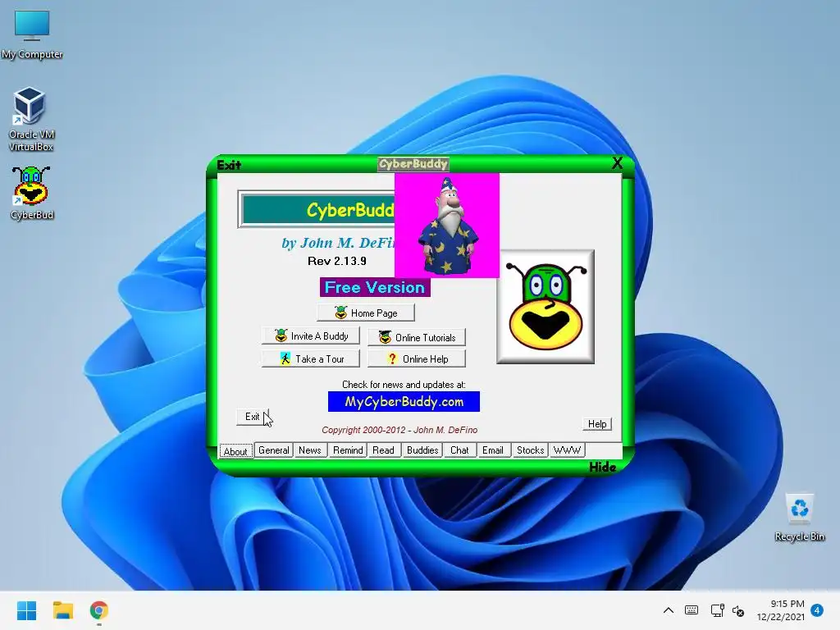Switch to the Buddies tab
This screenshot has width=840, height=630.
[x=422, y=450]
